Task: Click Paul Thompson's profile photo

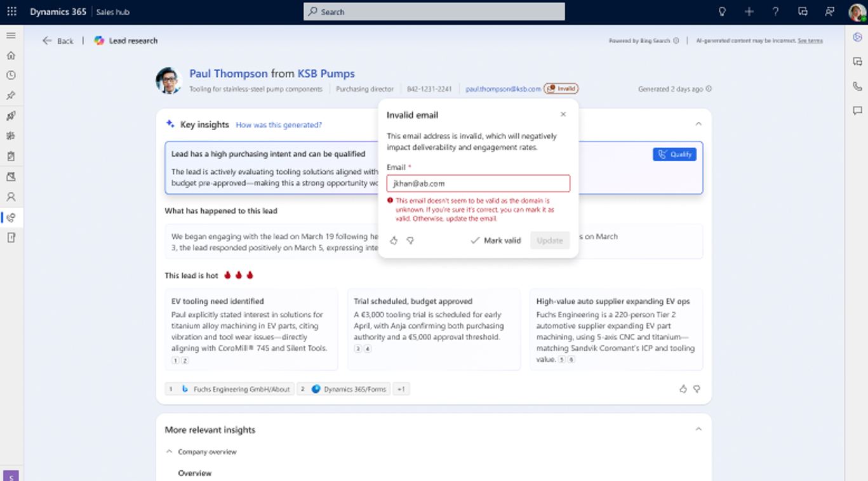Action: [x=169, y=81]
